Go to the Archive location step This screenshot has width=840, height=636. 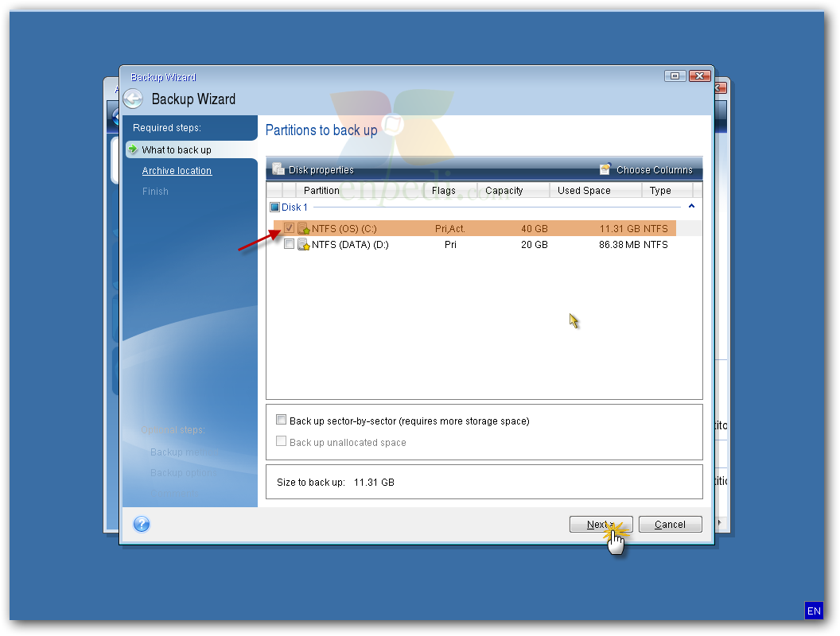[x=177, y=171]
